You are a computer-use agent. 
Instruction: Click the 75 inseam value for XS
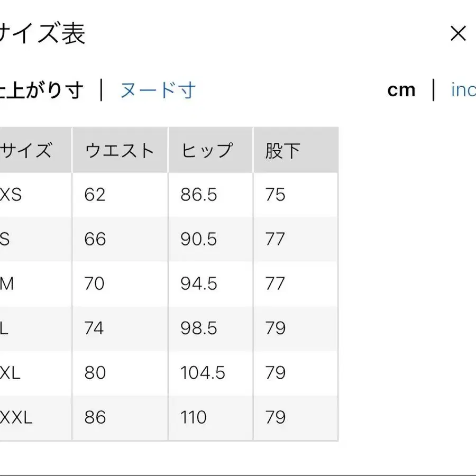click(276, 194)
